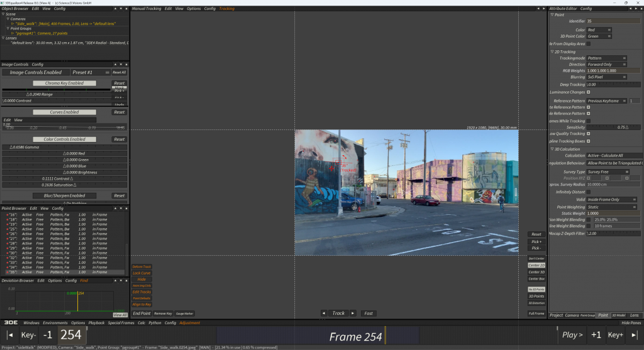Track backward using left arrow beside Track
The height and width of the screenshot is (350, 644).
pyautogui.click(x=324, y=313)
